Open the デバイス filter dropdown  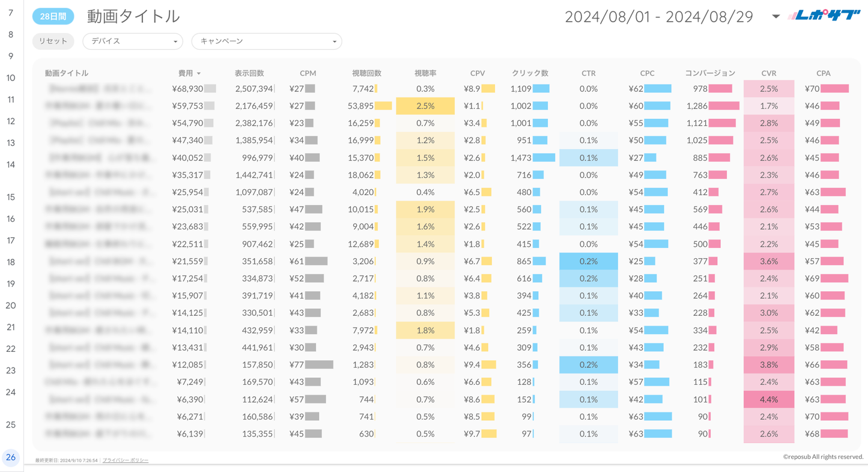pyautogui.click(x=133, y=41)
